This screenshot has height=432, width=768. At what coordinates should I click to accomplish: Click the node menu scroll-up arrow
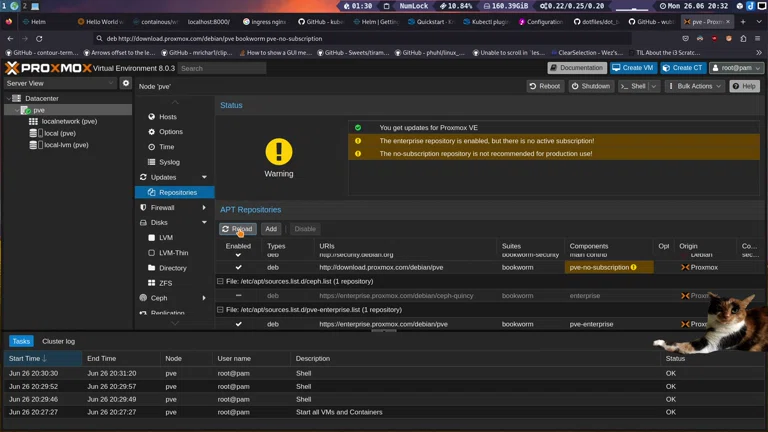click(175, 102)
